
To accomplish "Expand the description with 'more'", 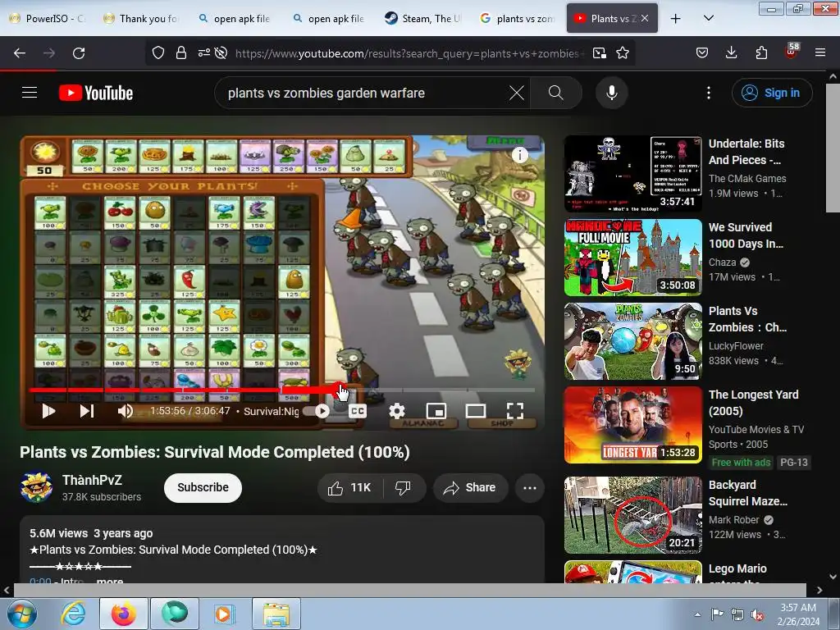I will 110,582.
